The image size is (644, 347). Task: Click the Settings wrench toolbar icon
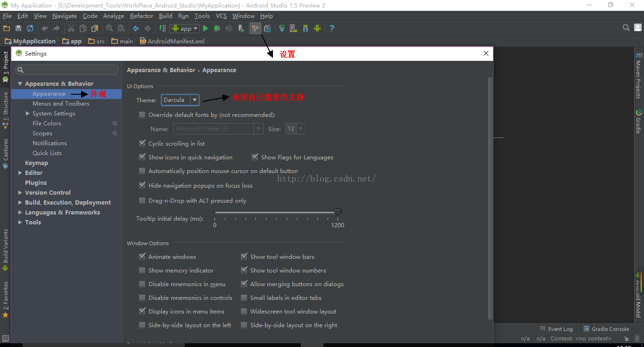tap(256, 28)
